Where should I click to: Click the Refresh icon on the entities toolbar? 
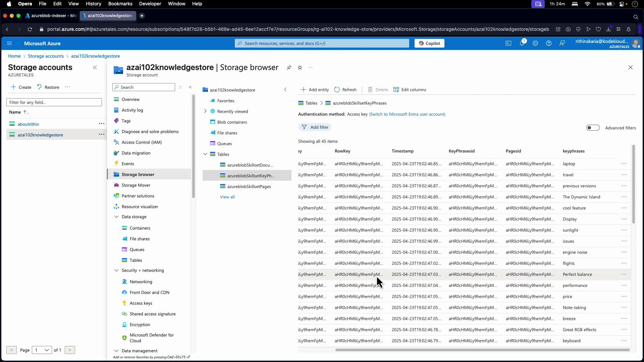345,89
